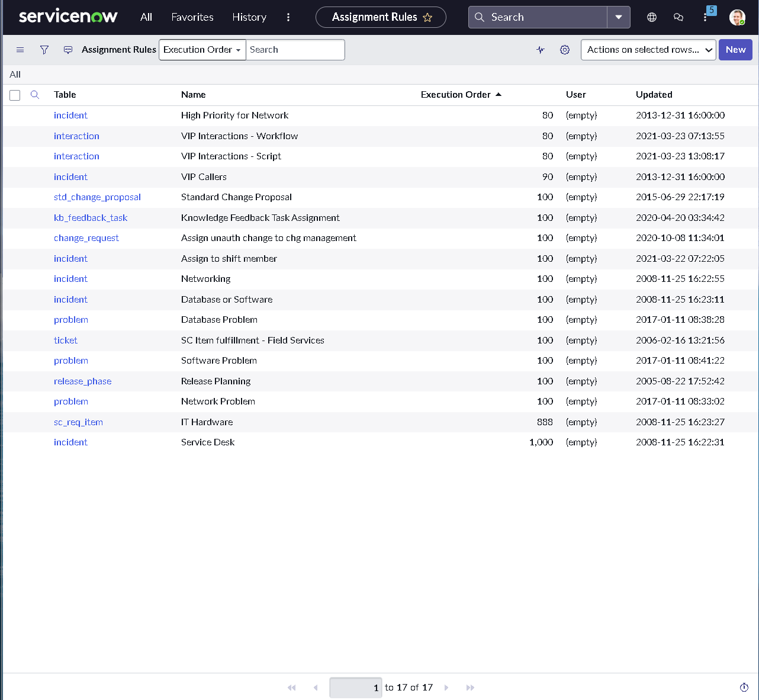759x700 pixels.
Task: Open the activity stream chat icon
Action: click(68, 50)
